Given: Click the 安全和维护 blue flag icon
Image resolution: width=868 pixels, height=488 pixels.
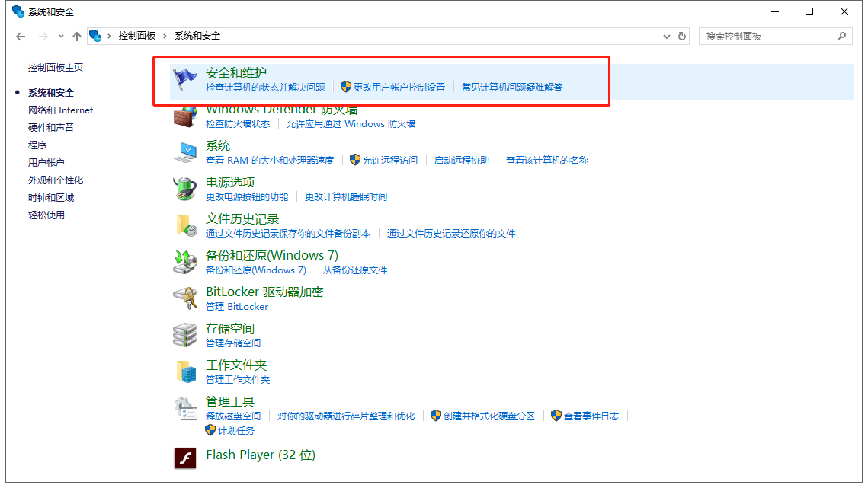Looking at the screenshot, I should pos(184,80).
